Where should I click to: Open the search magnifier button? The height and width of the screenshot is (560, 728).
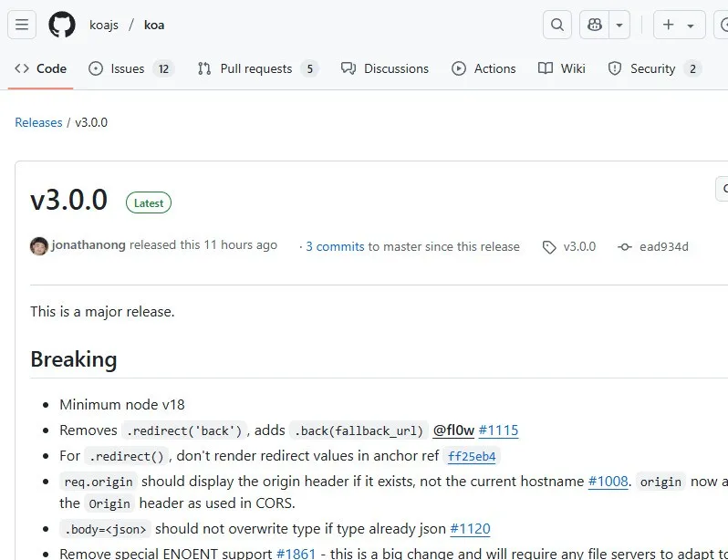tap(557, 25)
